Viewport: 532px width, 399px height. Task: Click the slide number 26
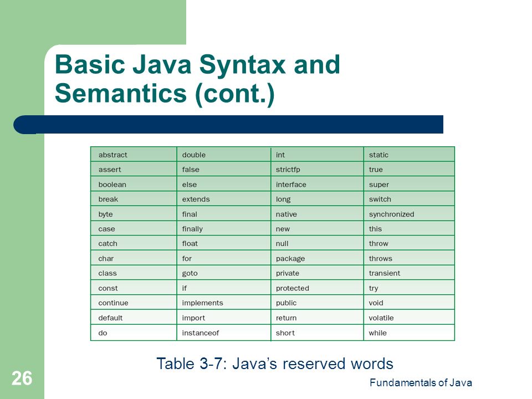click(x=22, y=378)
